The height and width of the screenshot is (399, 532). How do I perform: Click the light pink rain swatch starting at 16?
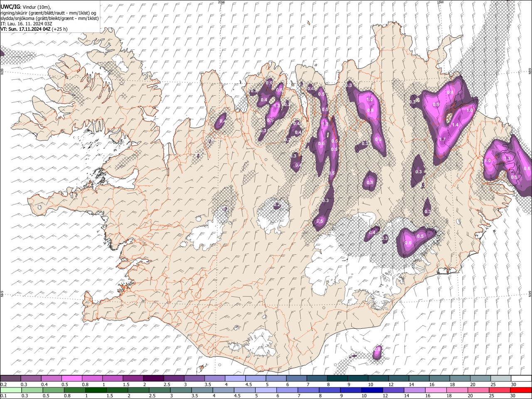tap(436, 390)
